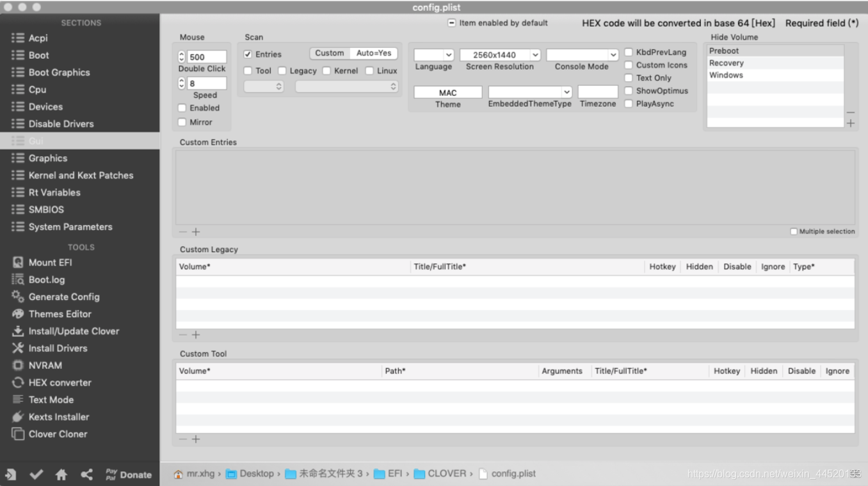This screenshot has height=486, width=868.
Task: Enable the Mouse Enabled checkbox
Action: coord(182,108)
